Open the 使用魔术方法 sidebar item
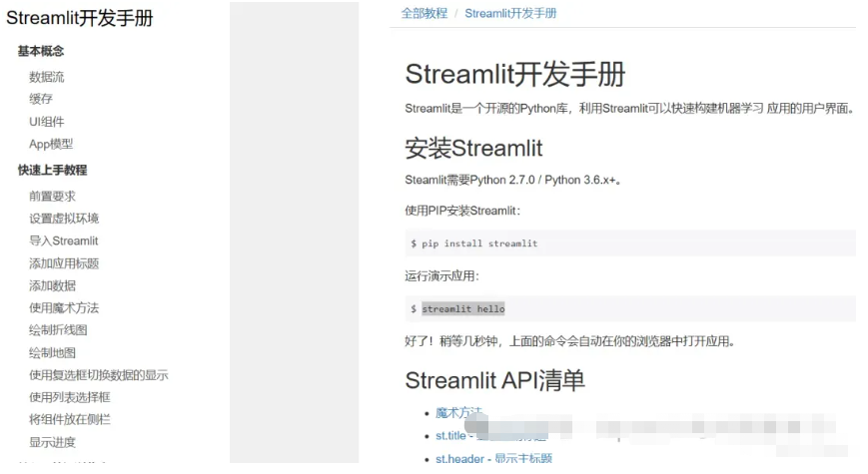 click(64, 307)
